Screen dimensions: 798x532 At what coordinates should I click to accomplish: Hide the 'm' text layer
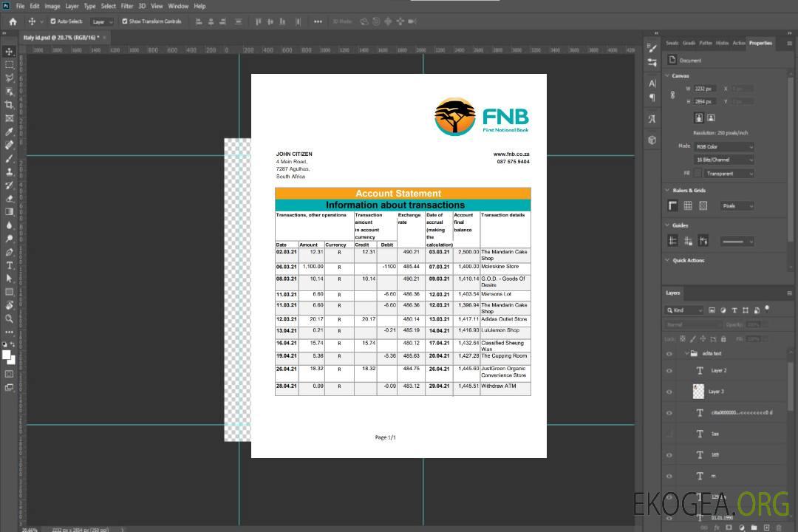point(669,476)
